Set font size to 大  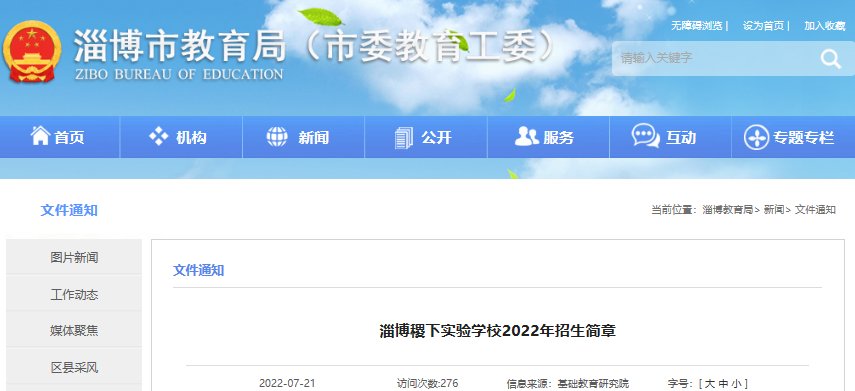pyautogui.click(x=710, y=383)
